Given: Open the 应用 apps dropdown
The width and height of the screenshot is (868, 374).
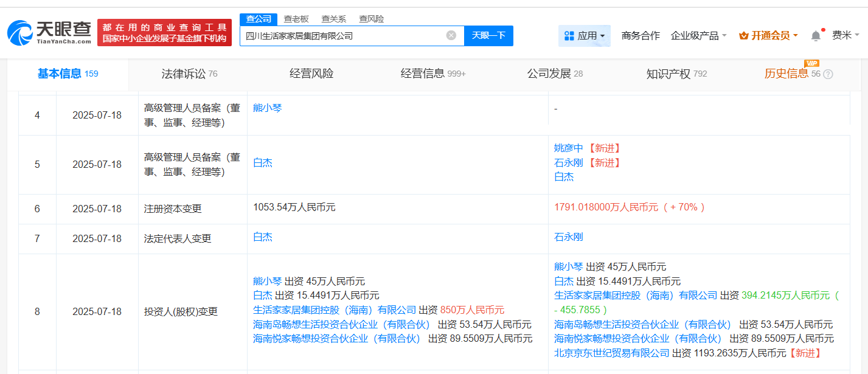Looking at the screenshot, I should click(x=584, y=36).
